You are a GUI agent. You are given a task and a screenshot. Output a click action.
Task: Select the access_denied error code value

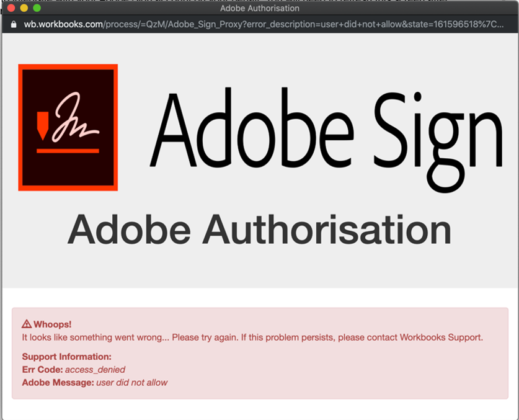(x=95, y=370)
